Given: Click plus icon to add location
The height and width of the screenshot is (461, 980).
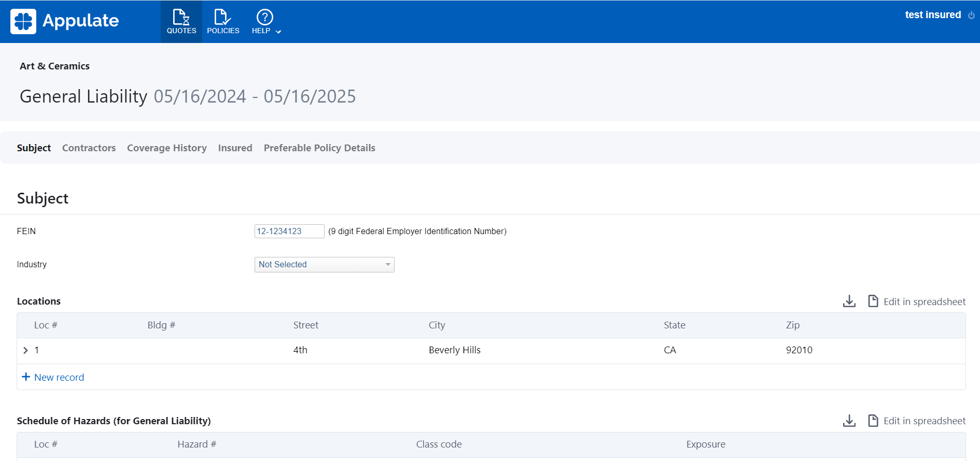Looking at the screenshot, I should point(26,377).
